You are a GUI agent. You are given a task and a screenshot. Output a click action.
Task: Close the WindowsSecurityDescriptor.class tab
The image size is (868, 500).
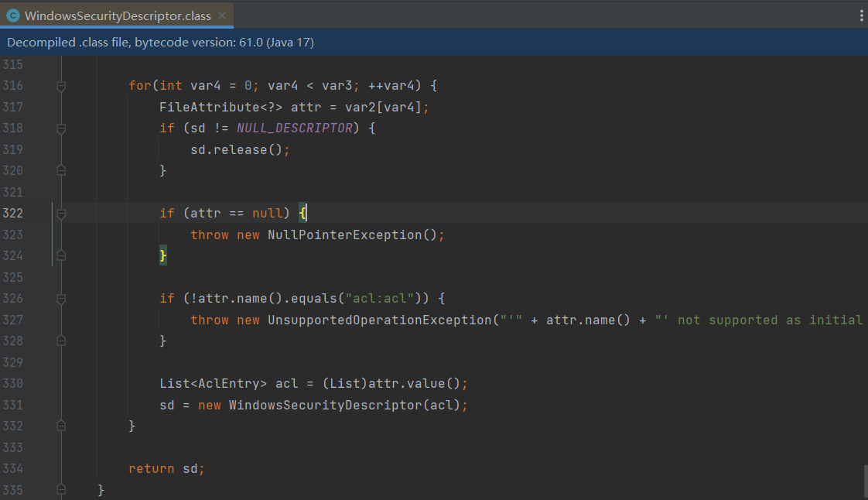point(222,15)
